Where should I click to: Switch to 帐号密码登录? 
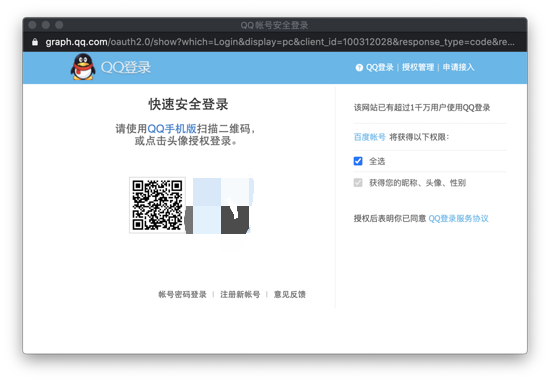[182, 294]
